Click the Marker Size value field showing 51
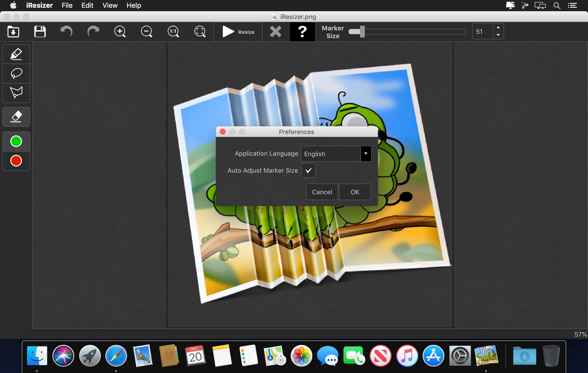Image resolution: width=588 pixels, height=373 pixels. point(482,32)
